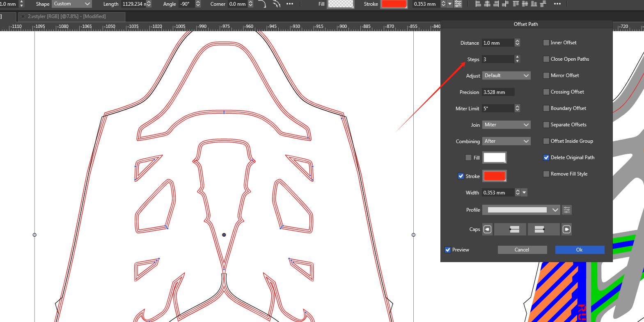644x322 pixels.
Task: Click the Steps input field
Action: (x=497, y=59)
